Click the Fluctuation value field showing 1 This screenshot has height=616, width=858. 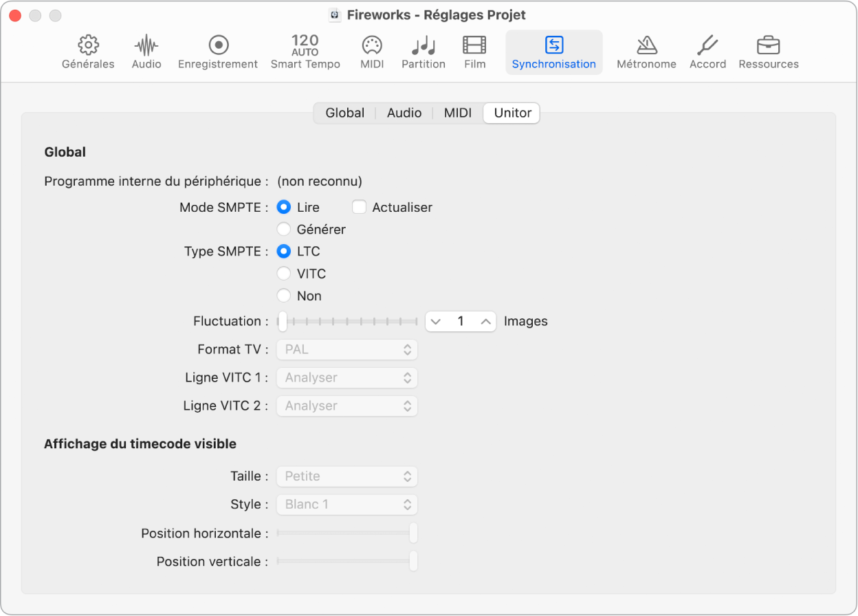pos(461,321)
